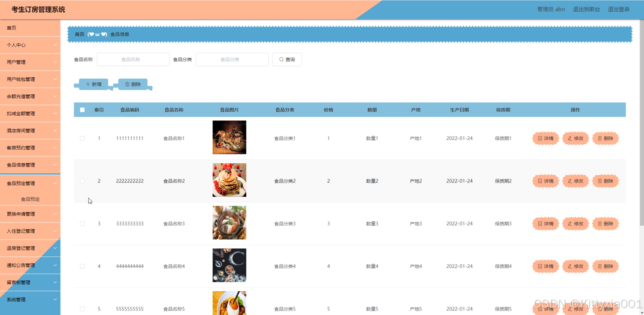Click the edit pencil icon for 食品名称2
Image resolution: width=644 pixels, height=315 pixels.
click(570, 181)
